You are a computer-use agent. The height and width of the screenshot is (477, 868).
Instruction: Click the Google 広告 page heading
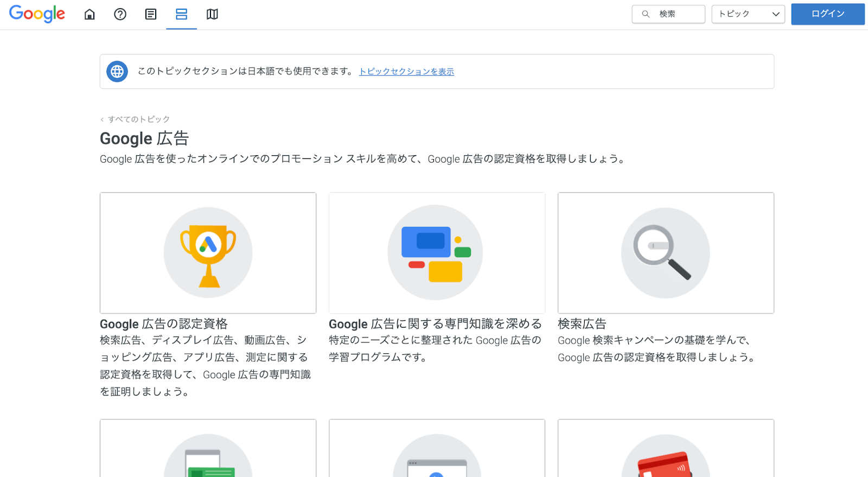[144, 138]
